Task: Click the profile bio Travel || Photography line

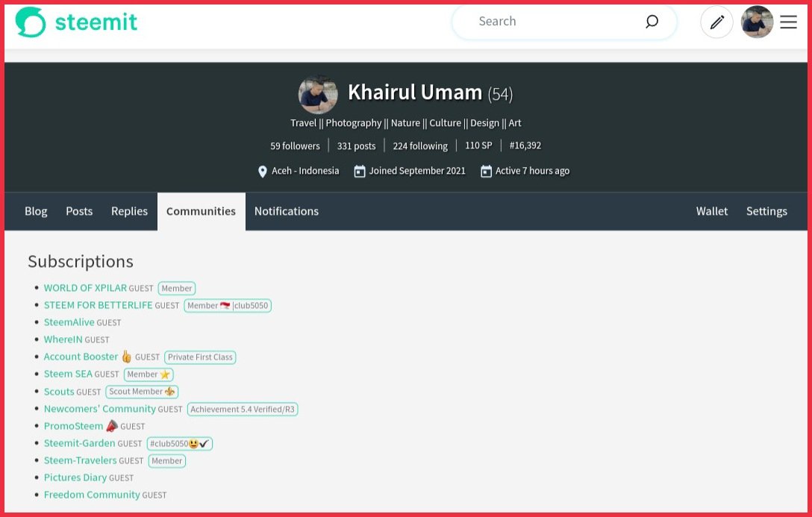Action: click(406, 123)
